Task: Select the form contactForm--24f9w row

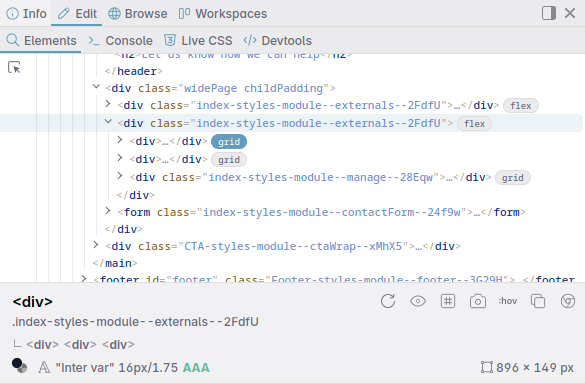Action: [321, 212]
